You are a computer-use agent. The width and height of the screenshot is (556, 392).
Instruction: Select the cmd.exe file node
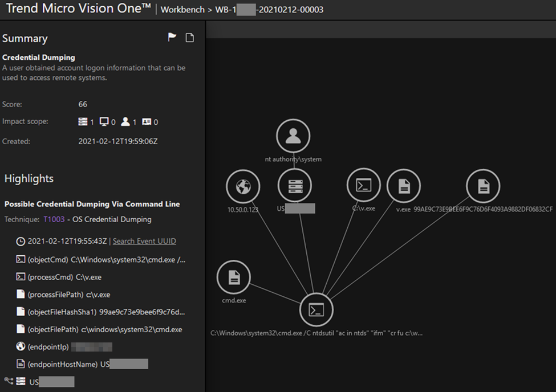(234, 277)
